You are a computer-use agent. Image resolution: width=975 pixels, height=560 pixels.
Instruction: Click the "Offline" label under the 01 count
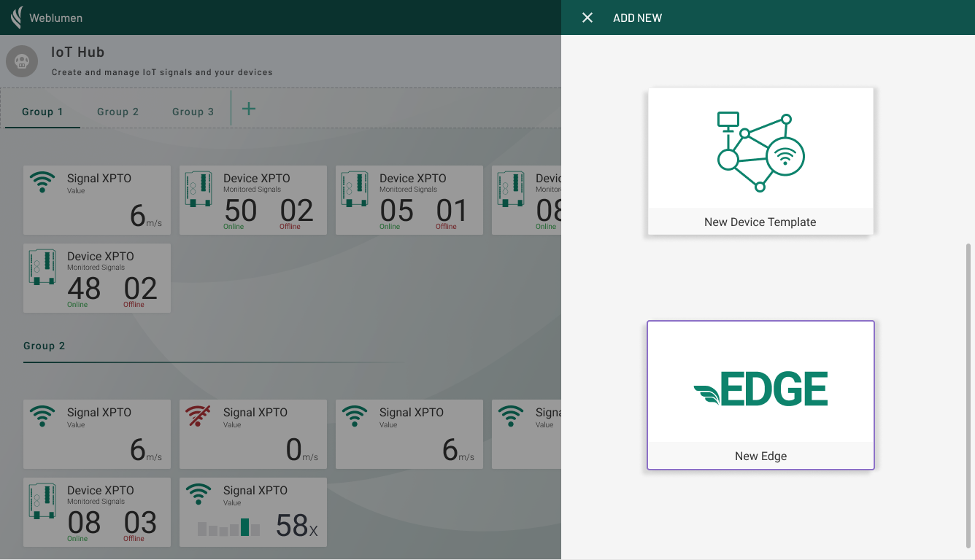click(446, 227)
